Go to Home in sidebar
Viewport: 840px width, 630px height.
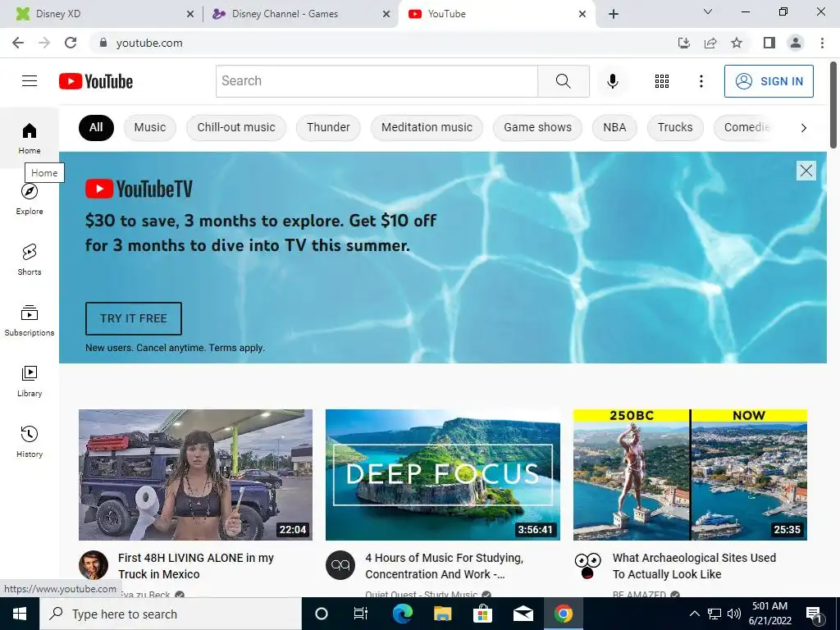coord(30,138)
